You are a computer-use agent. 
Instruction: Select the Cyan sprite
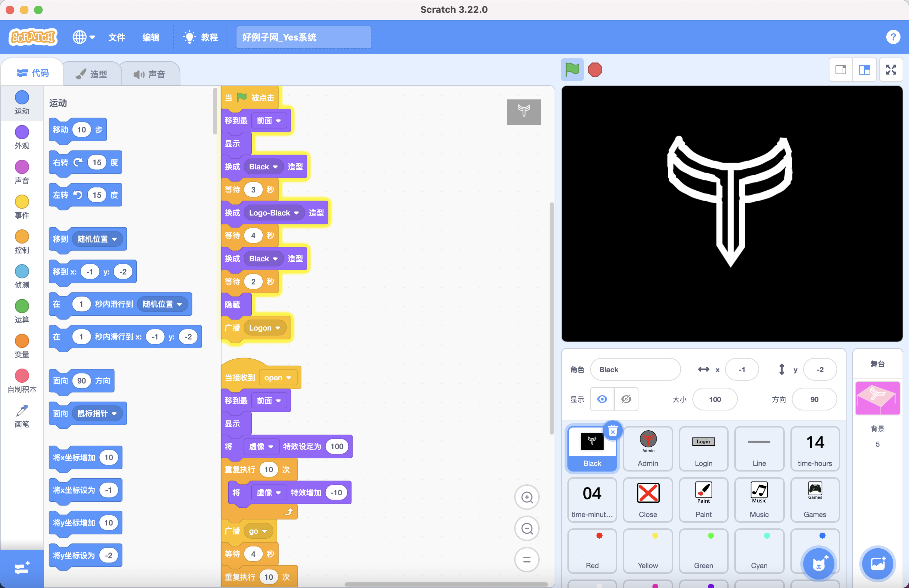point(759,551)
